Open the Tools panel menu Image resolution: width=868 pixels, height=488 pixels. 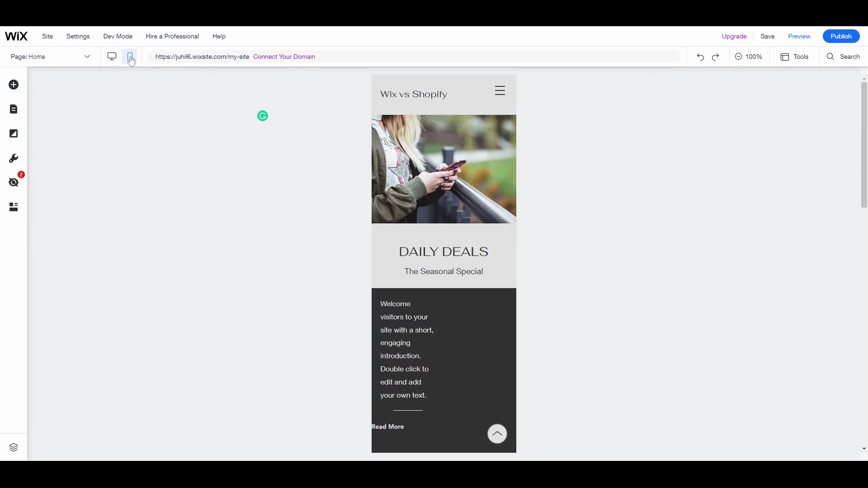click(795, 57)
